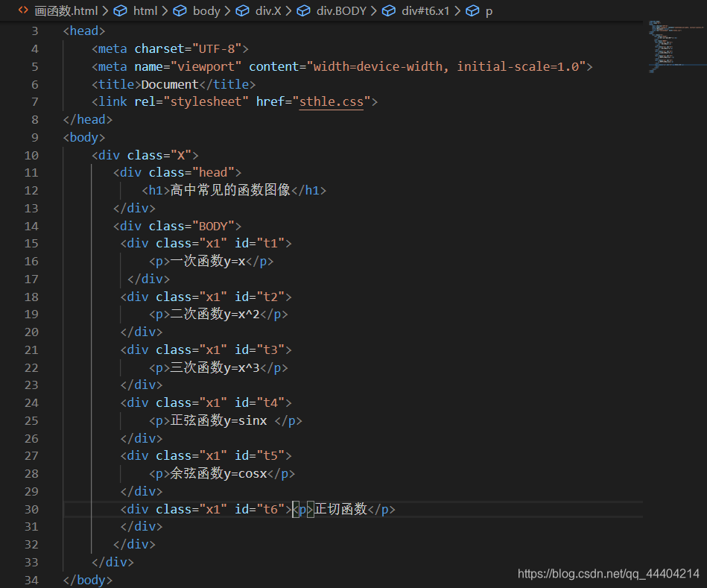Click id value "t2"
707x588 pixels.
[270, 297]
